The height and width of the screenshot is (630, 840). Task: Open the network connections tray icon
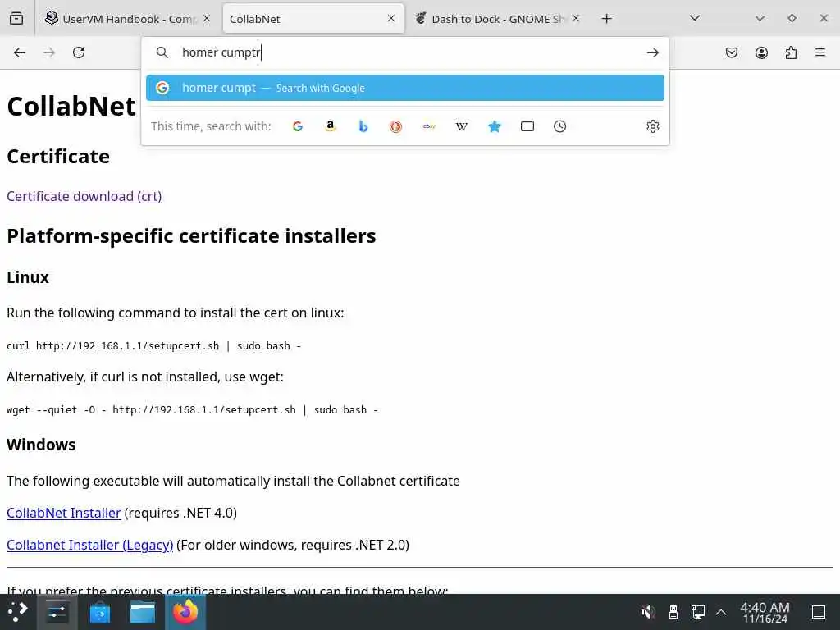pyautogui.click(x=697, y=612)
